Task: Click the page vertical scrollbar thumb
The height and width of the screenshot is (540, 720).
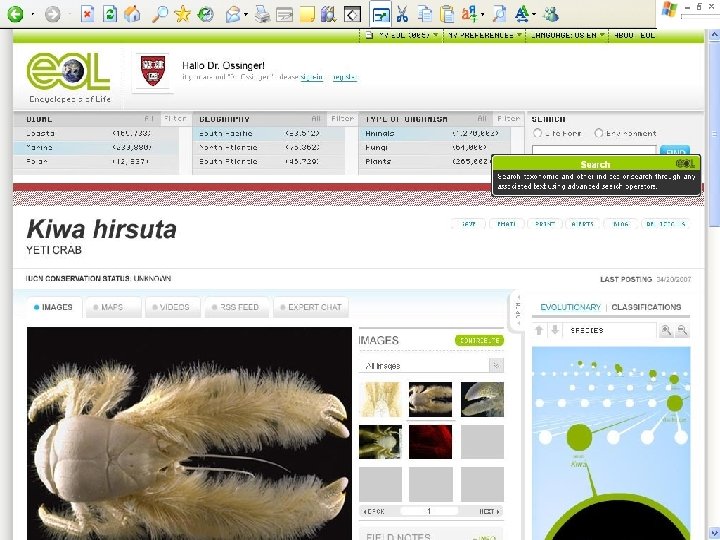Action: pos(714,134)
